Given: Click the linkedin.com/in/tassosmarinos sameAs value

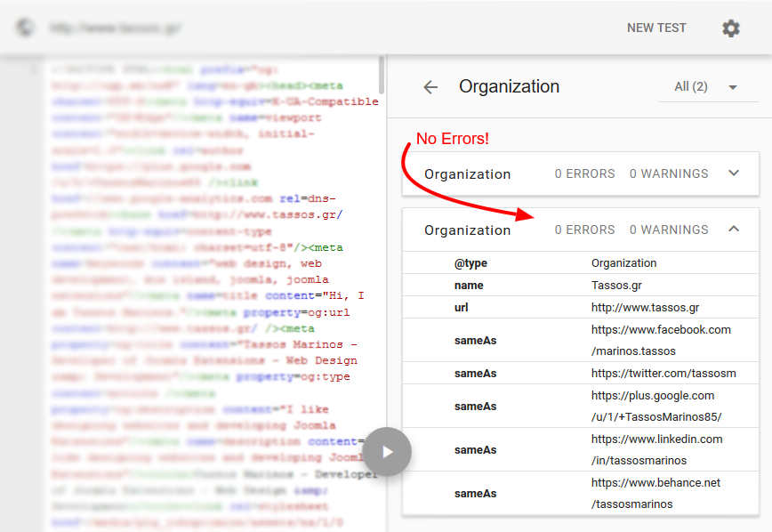Looking at the screenshot, I should pos(656,450).
